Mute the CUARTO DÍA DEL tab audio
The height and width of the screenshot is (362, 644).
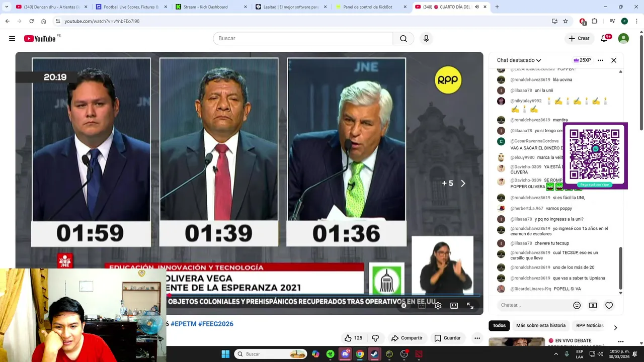(x=477, y=7)
